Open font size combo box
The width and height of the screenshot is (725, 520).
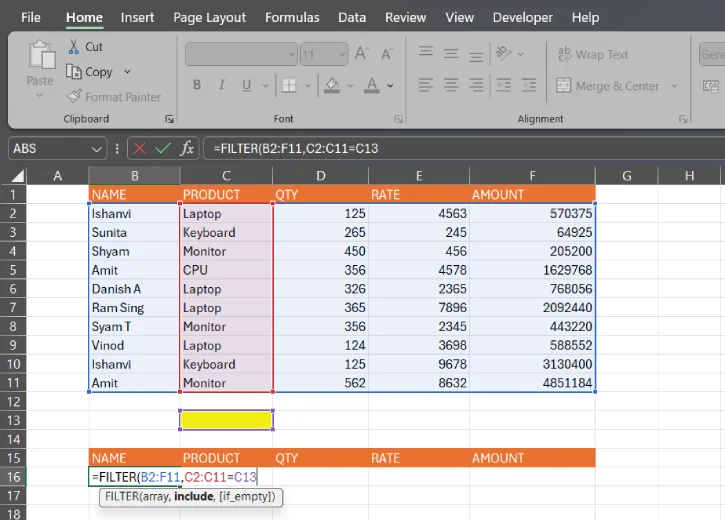click(x=324, y=54)
